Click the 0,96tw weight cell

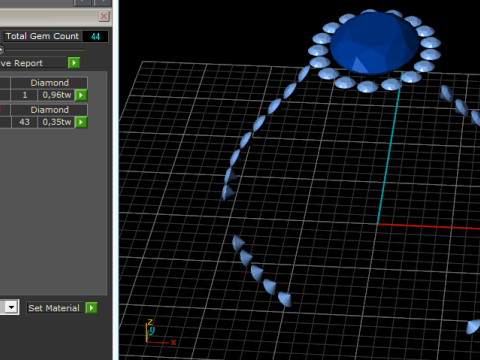pyautogui.click(x=56, y=95)
